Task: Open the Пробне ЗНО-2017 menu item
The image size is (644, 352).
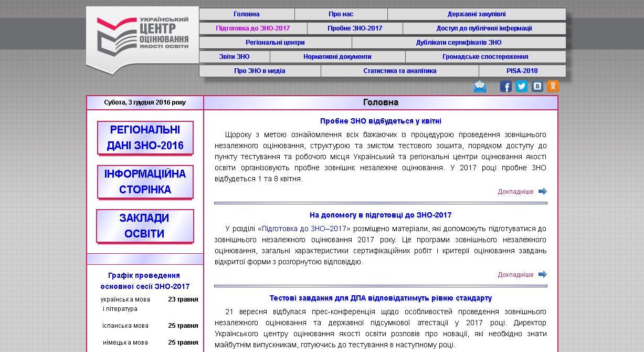Action: tap(355, 28)
